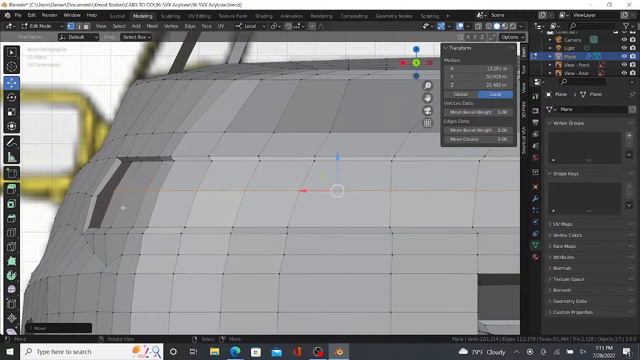
Task: Switch to face select mode
Action: [x=86, y=26]
